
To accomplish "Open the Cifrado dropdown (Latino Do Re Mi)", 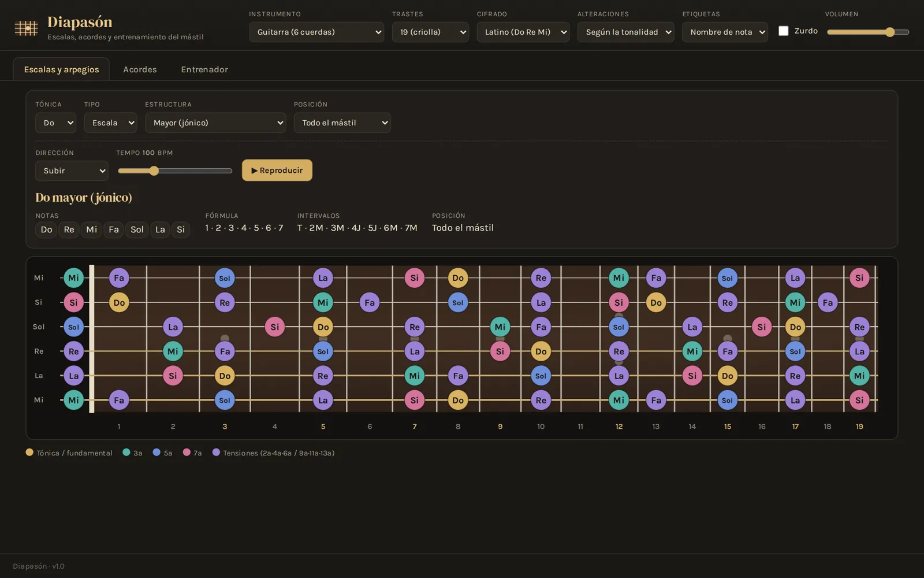I will pyautogui.click(x=523, y=32).
